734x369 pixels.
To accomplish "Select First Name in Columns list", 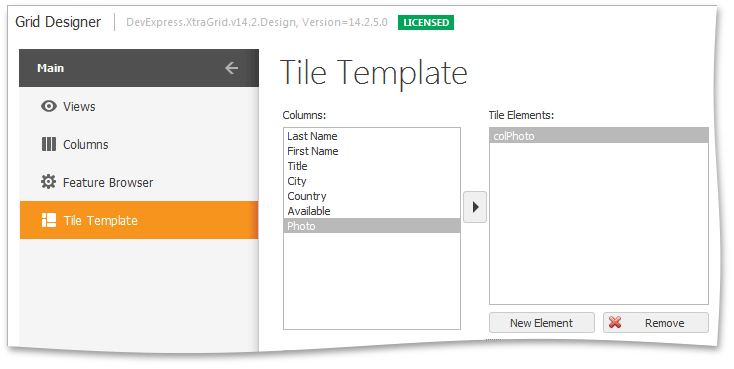I will pos(372,151).
